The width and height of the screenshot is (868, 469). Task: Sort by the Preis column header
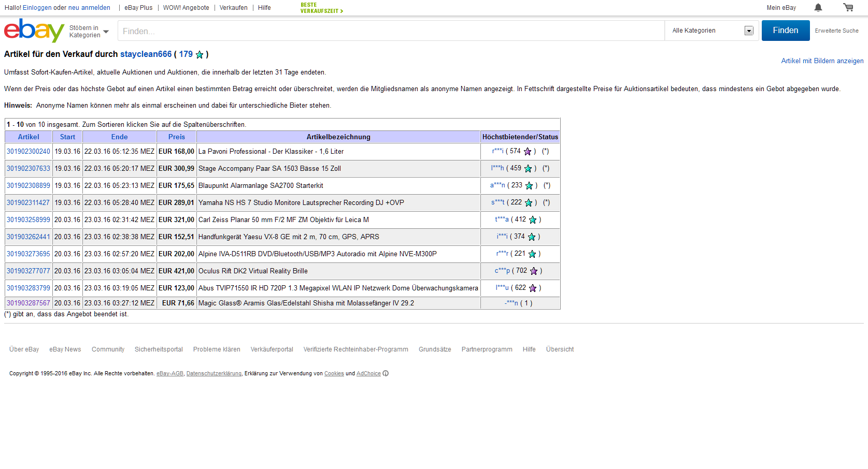coord(177,137)
